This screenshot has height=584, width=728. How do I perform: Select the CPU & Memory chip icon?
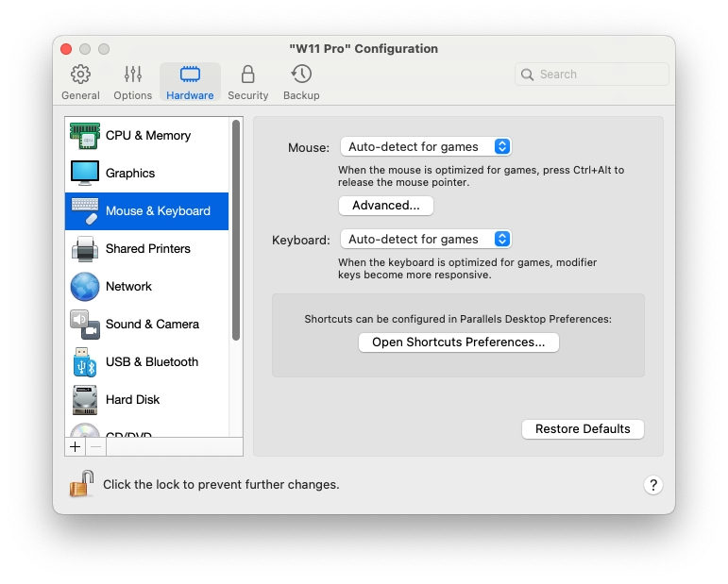(x=85, y=136)
